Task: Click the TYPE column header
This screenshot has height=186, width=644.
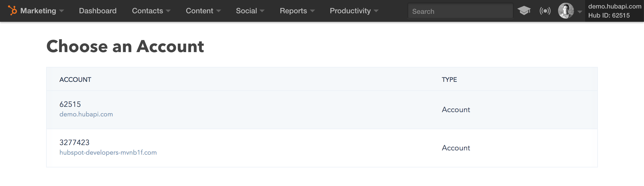Action: pos(449,79)
